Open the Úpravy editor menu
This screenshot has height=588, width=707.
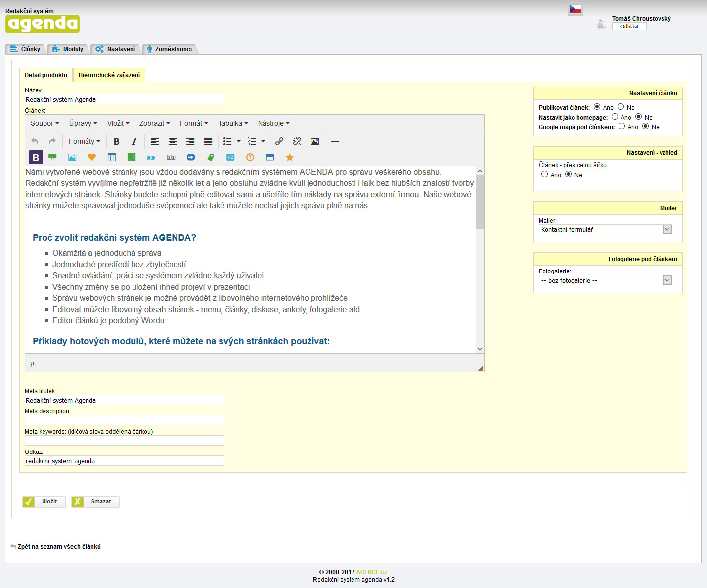(83, 123)
